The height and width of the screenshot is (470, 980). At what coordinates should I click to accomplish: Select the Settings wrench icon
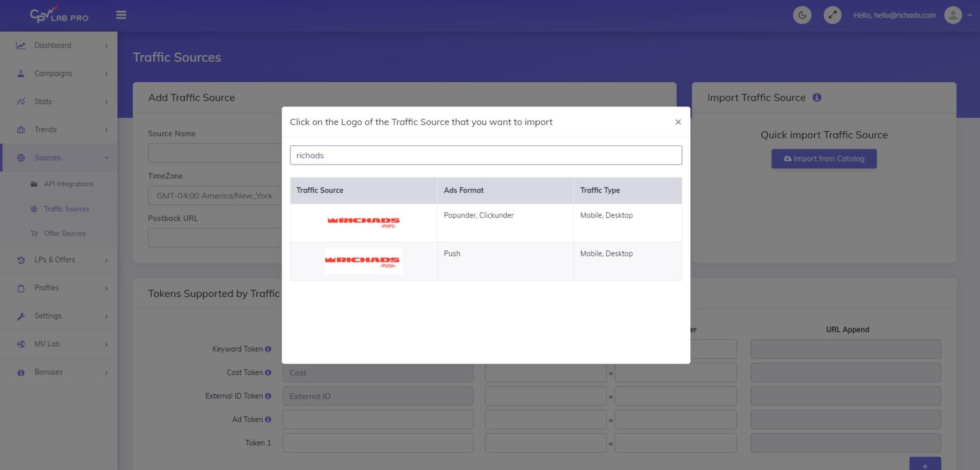click(x=21, y=316)
